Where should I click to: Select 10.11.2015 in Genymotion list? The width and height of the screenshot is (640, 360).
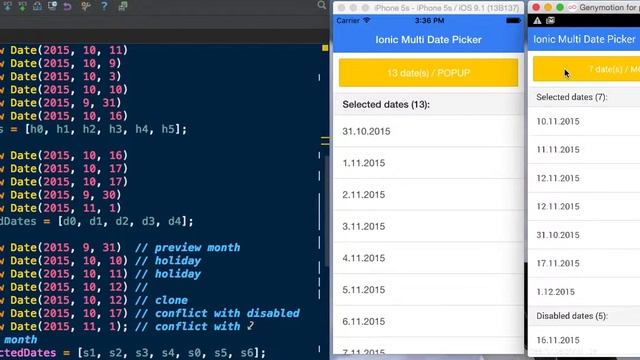pyautogui.click(x=584, y=121)
